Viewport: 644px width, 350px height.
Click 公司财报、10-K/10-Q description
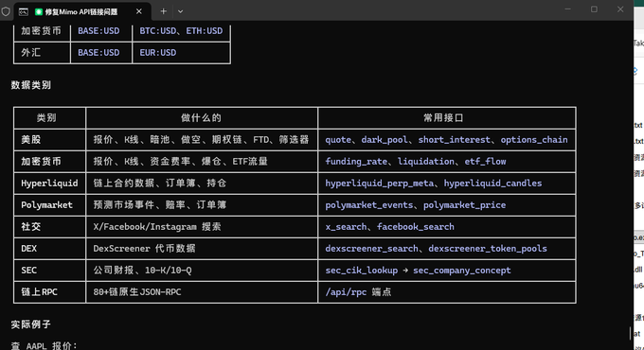[x=142, y=271]
